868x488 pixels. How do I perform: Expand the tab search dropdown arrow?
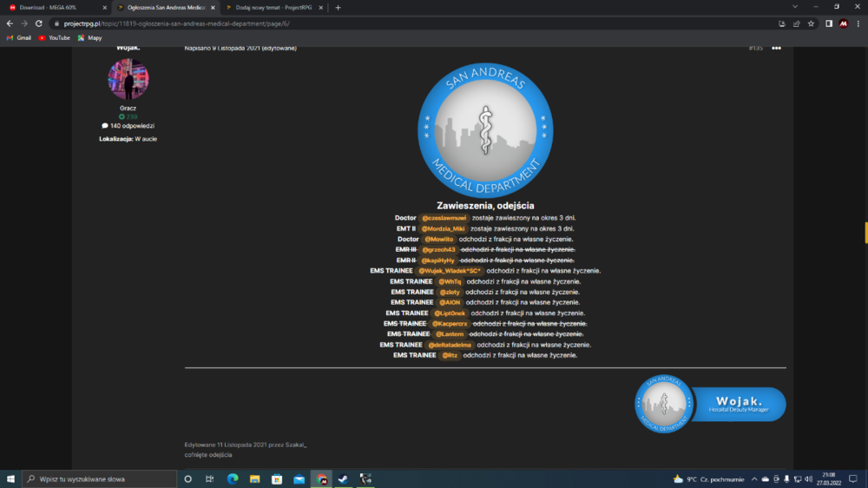[x=795, y=7]
